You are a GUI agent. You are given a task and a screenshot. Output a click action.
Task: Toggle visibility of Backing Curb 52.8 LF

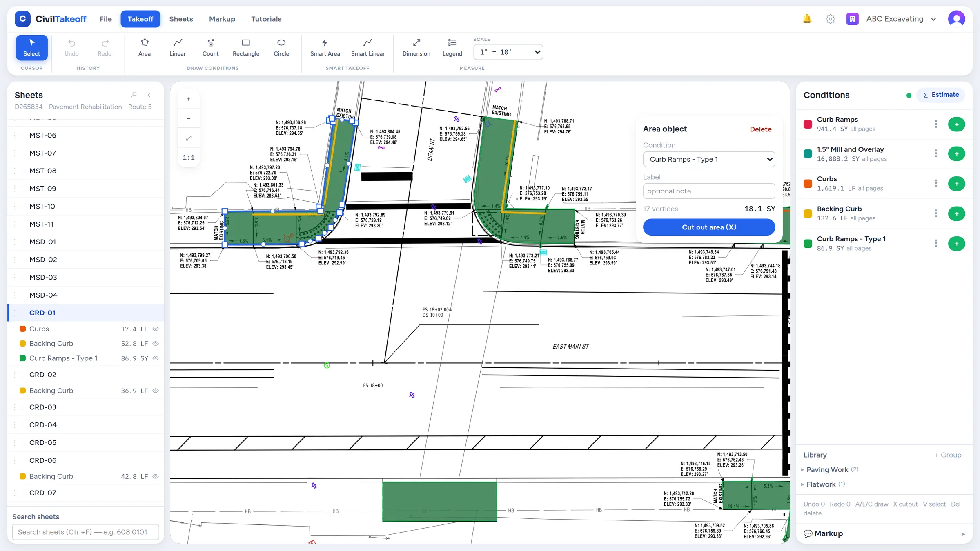[156, 344]
